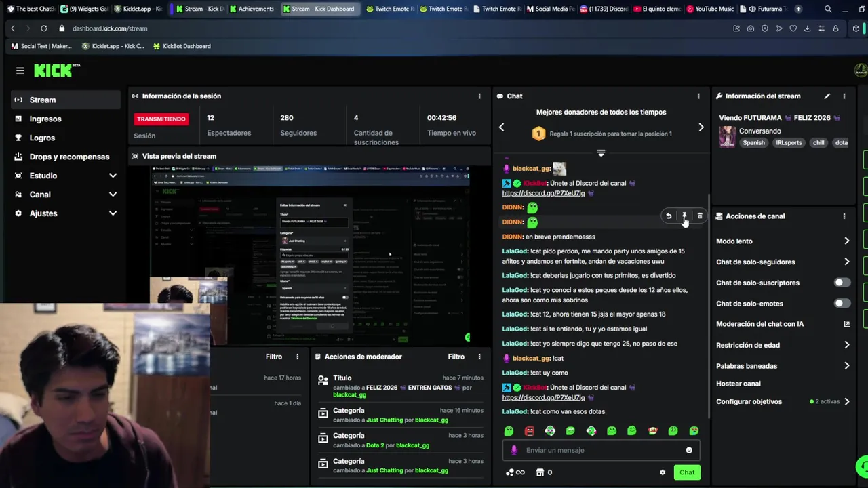Edit stream info with pencil icon
The height and width of the screenshot is (488, 868).
(x=827, y=96)
